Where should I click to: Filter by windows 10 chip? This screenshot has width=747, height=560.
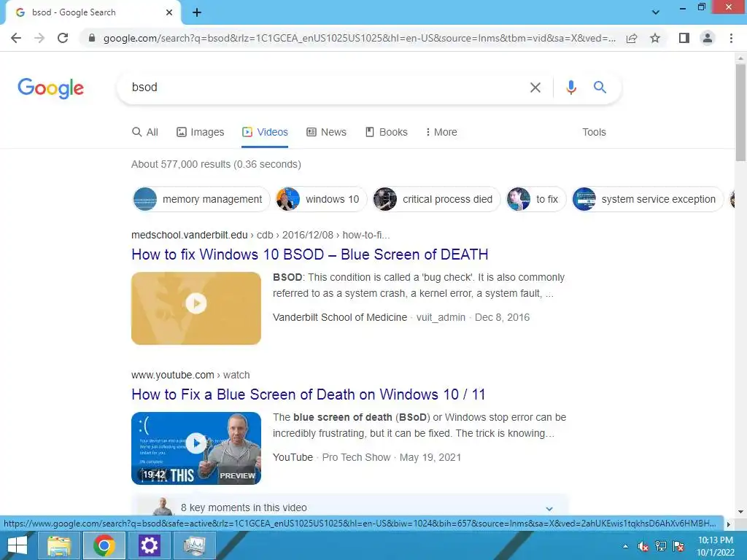tap(321, 199)
